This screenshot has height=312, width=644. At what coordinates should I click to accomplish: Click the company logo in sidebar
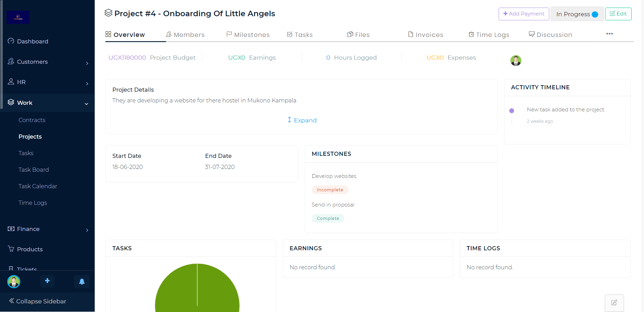18,17
